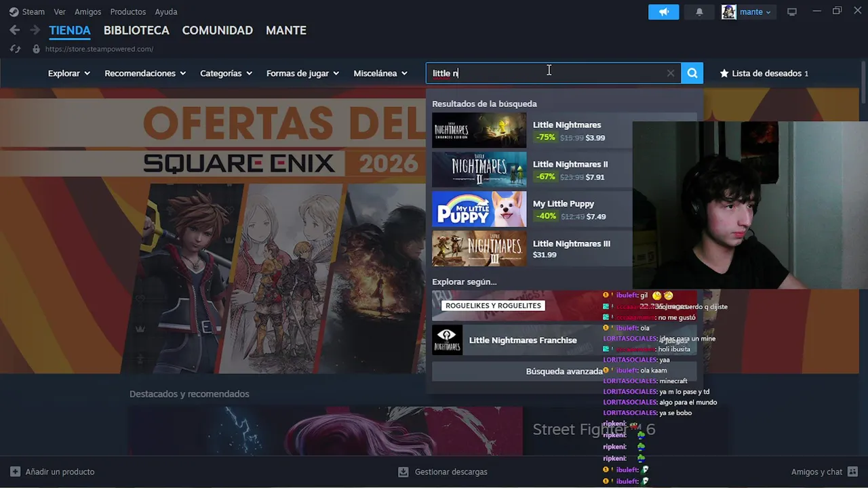Open Lista de deseados
The height and width of the screenshot is (488, 868).
click(764, 73)
